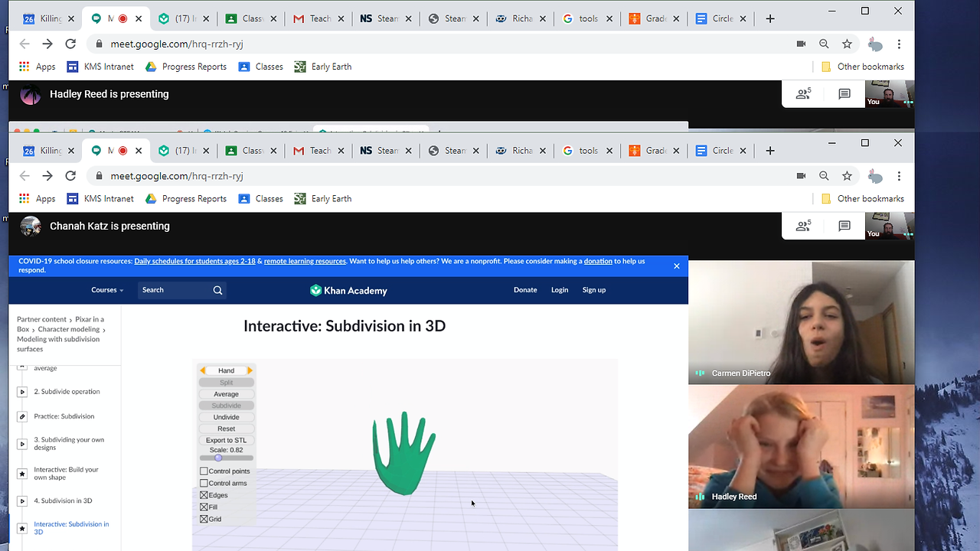Click the bookmark star in the lower shared window
This screenshot has width=980, height=551.
[x=847, y=176]
